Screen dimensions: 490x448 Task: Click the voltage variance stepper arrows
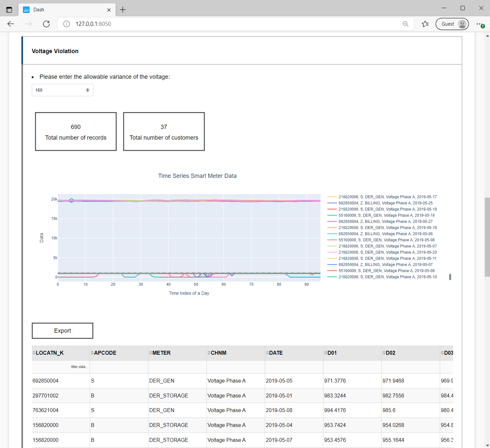point(87,90)
